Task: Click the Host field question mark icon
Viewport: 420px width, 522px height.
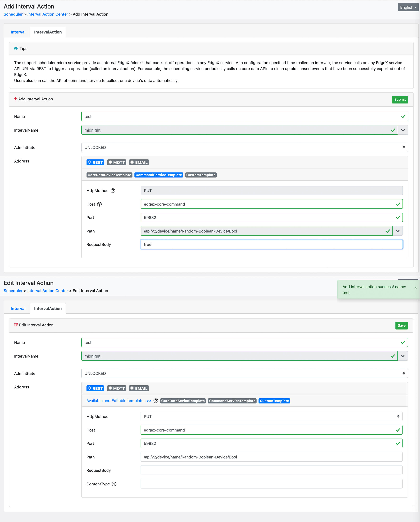Action: click(x=99, y=204)
